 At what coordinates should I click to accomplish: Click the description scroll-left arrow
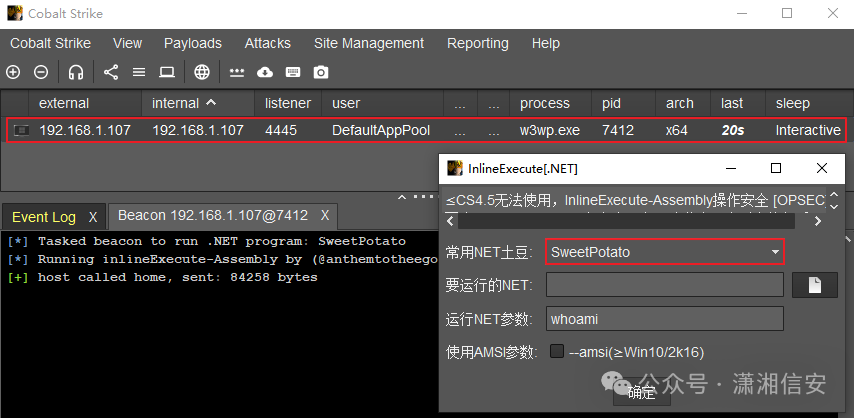pyautogui.click(x=450, y=221)
